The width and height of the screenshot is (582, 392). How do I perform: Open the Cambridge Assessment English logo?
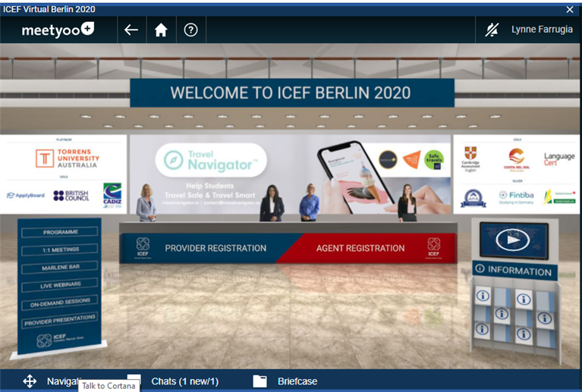click(x=470, y=159)
